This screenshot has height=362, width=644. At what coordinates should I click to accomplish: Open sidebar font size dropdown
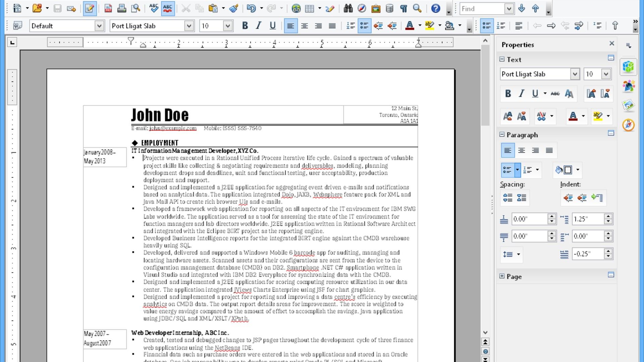606,74
